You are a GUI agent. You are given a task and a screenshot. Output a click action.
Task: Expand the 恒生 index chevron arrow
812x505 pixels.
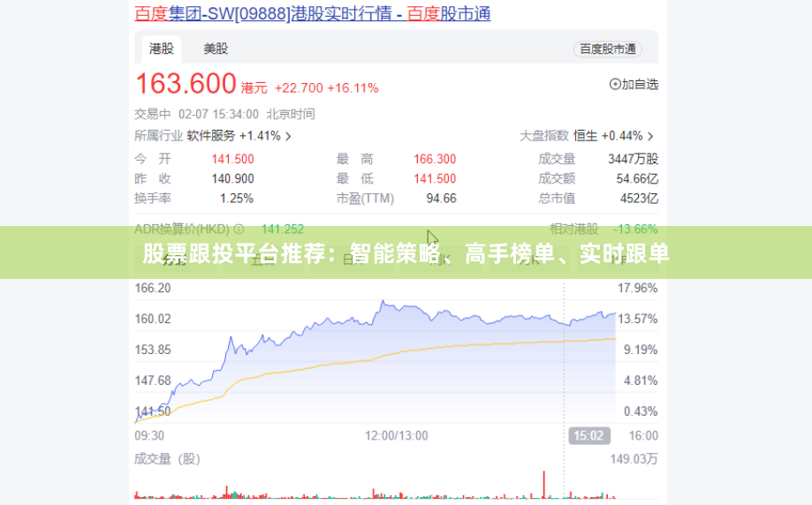click(x=650, y=137)
